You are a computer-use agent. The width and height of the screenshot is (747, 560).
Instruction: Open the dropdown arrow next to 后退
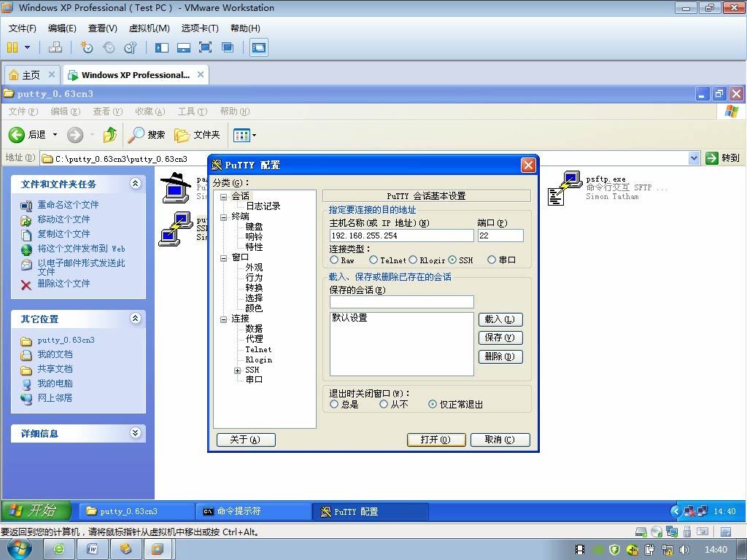coord(55,135)
